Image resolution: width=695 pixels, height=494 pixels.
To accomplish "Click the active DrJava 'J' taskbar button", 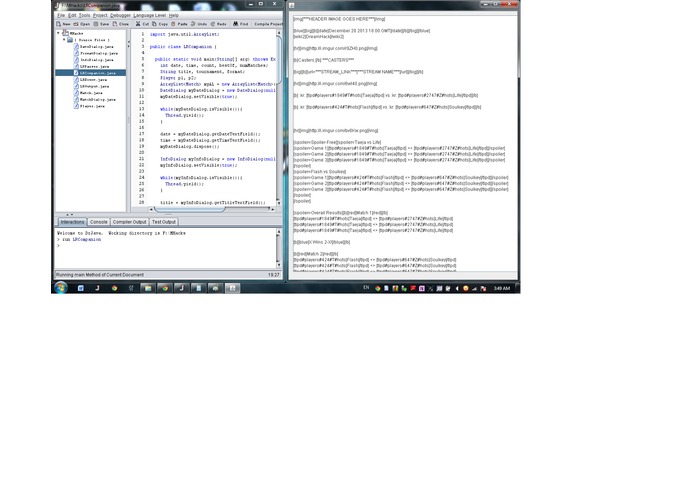I will (181, 288).
